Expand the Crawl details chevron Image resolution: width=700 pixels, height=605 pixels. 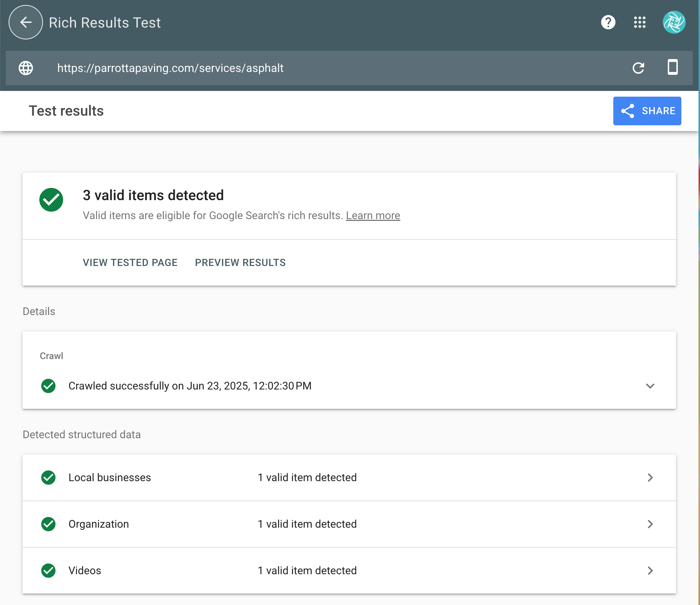(650, 386)
